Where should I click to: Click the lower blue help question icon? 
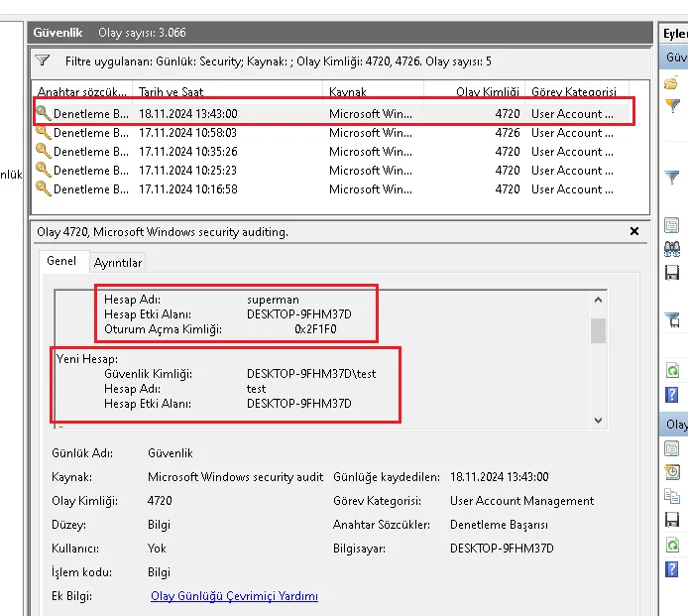tap(672, 569)
